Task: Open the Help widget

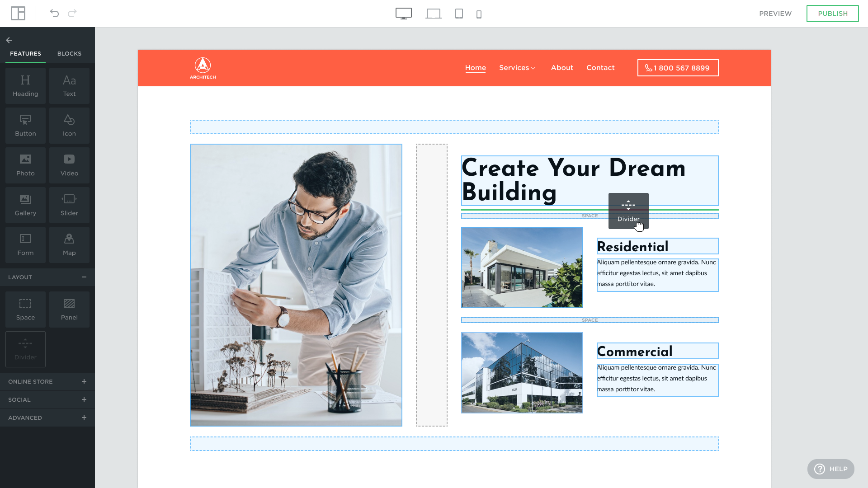Action: (x=830, y=469)
